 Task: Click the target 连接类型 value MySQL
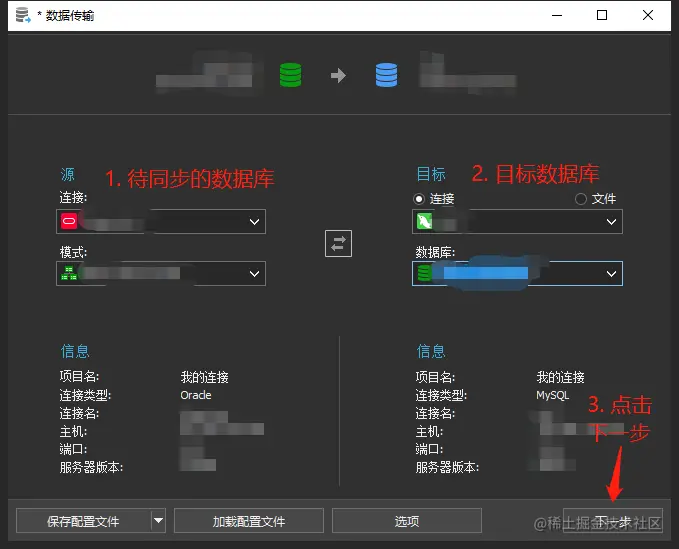[553, 395]
